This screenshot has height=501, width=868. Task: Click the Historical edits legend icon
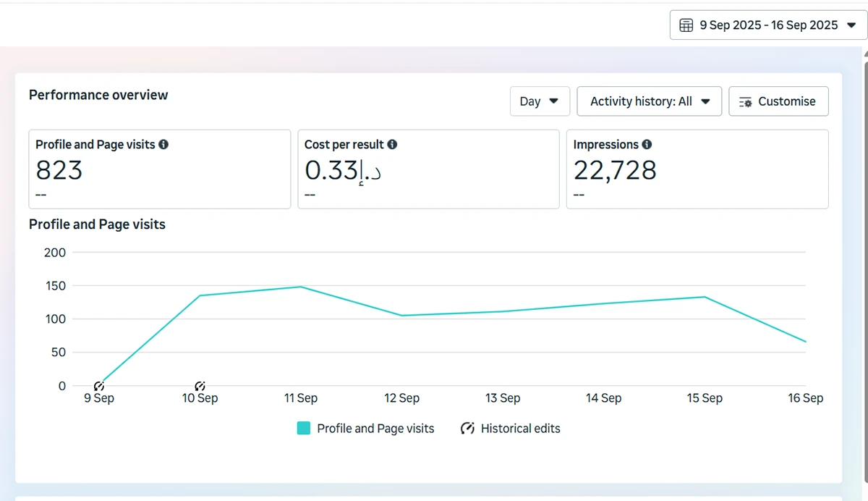point(467,429)
